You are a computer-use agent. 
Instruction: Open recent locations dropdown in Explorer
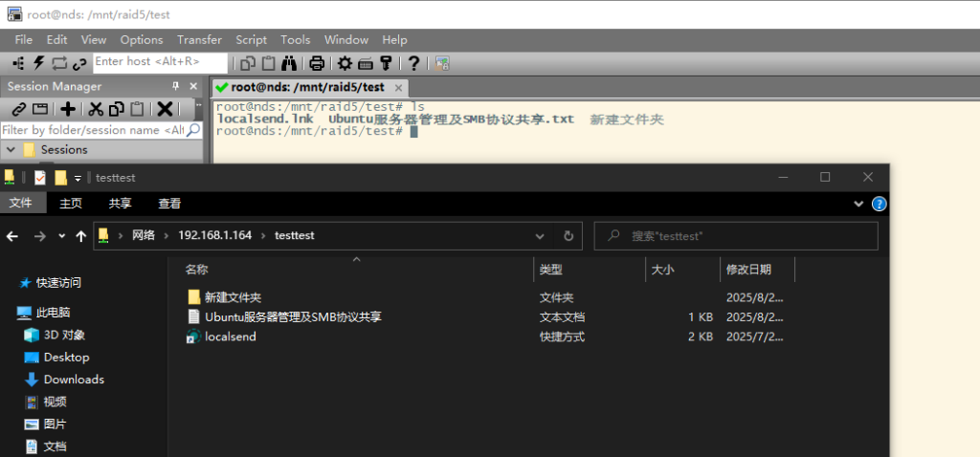coord(62,236)
